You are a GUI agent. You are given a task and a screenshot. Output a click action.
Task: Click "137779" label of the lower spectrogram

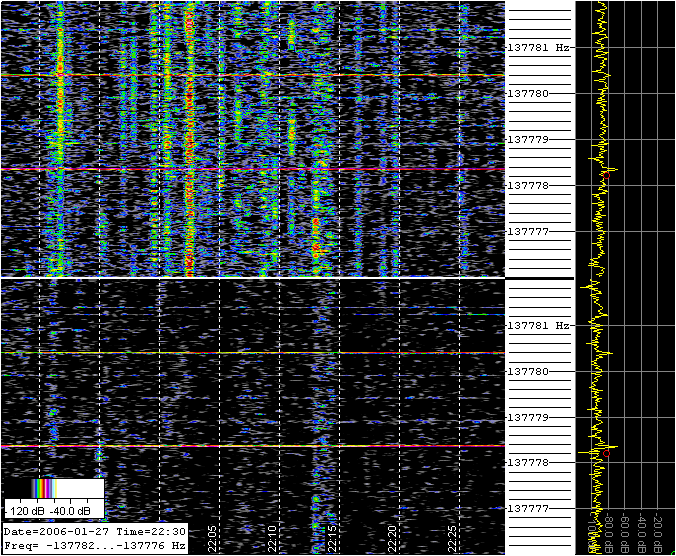[x=529, y=417]
